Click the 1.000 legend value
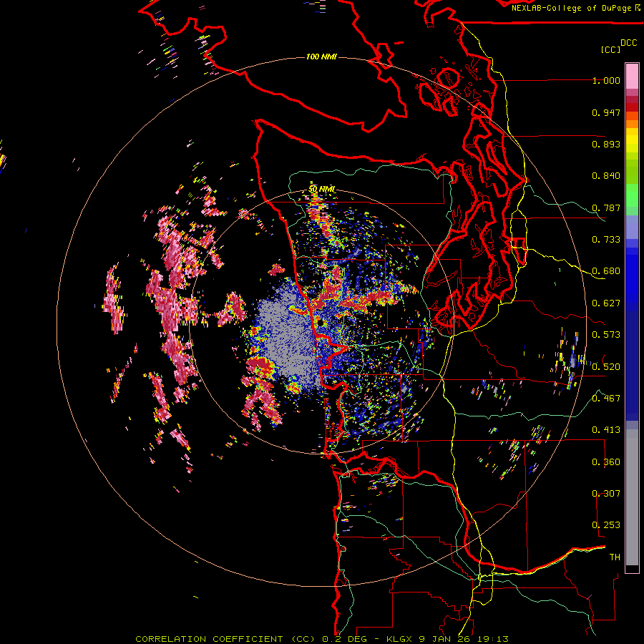This screenshot has height=644, width=644. (x=606, y=80)
